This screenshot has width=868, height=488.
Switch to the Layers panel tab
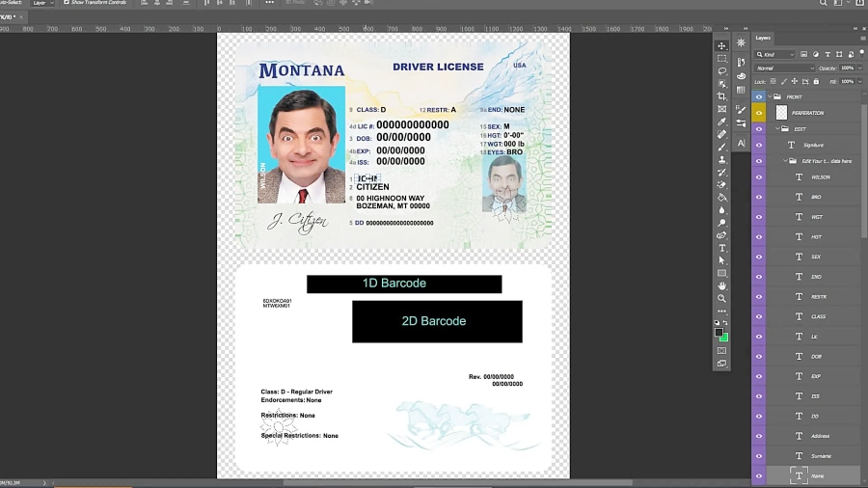tap(763, 38)
